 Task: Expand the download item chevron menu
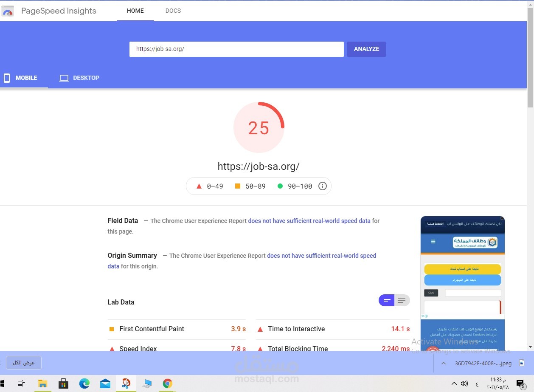tap(444, 363)
